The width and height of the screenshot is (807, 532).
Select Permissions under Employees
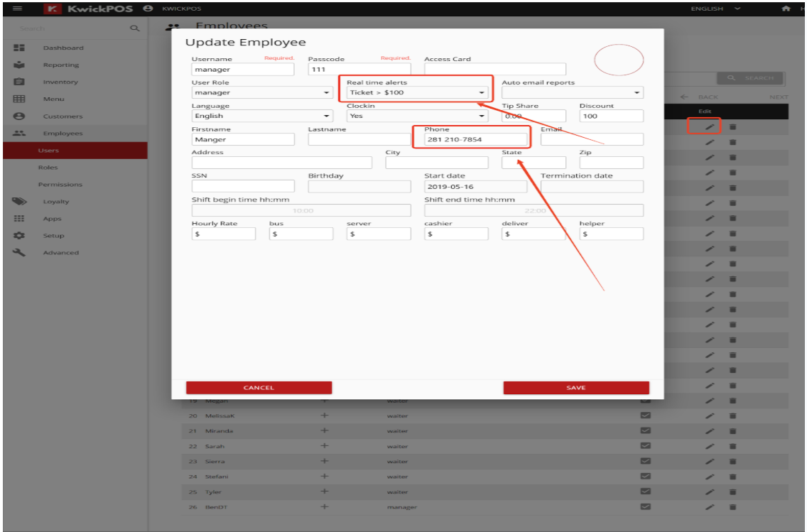(60, 184)
